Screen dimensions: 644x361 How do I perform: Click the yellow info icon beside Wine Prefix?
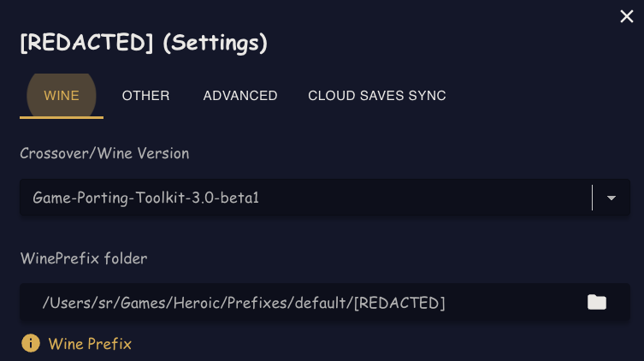31,343
